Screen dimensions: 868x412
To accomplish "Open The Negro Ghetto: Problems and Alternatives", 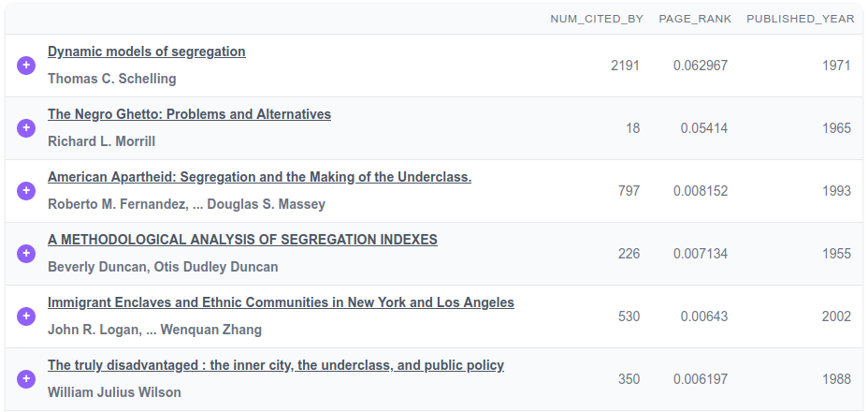I will click(x=189, y=114).
